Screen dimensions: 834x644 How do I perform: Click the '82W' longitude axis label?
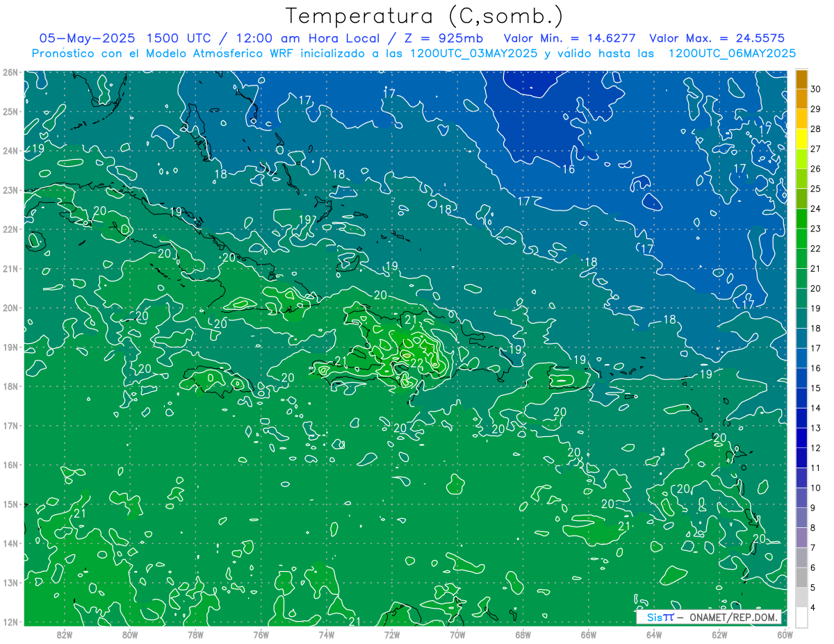[65, 634]
